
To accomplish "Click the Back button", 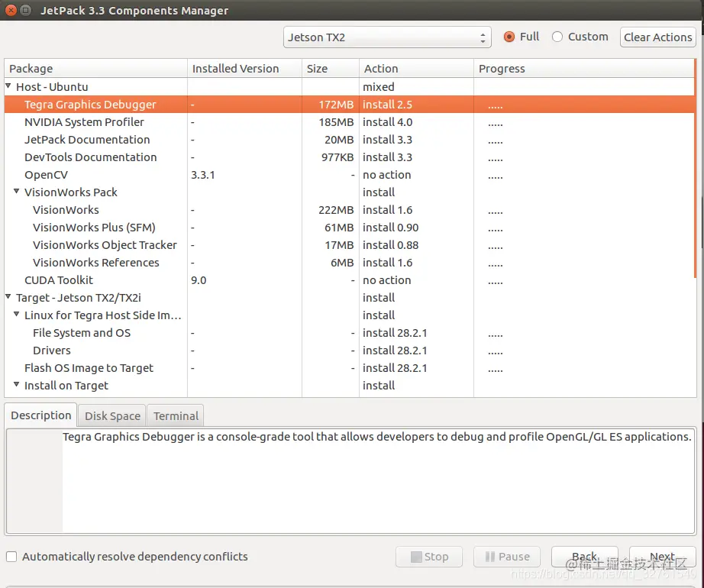I will [x=585, y=557].
